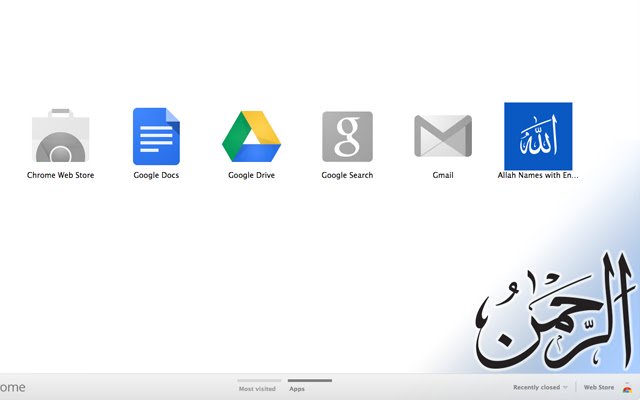Open the Chrome Web Store app icon
Screen dimensions: 640x400
[x=60, y=136]
